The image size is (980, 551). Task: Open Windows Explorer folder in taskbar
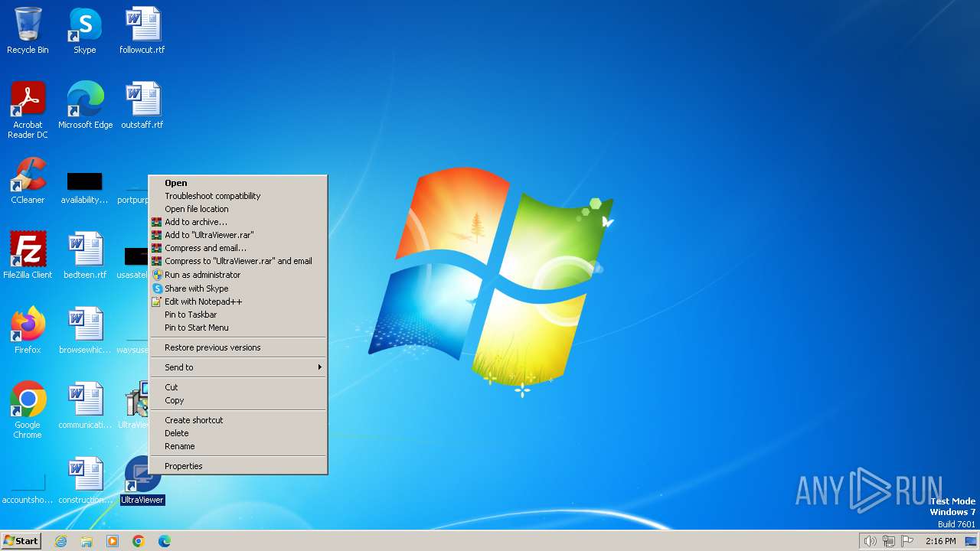87,541
